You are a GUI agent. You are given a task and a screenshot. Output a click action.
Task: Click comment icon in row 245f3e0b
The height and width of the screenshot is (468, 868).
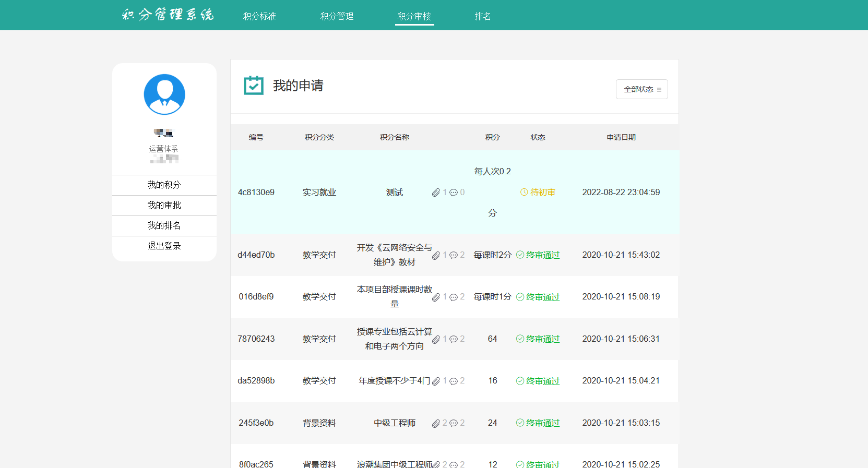tap(454, 423)
